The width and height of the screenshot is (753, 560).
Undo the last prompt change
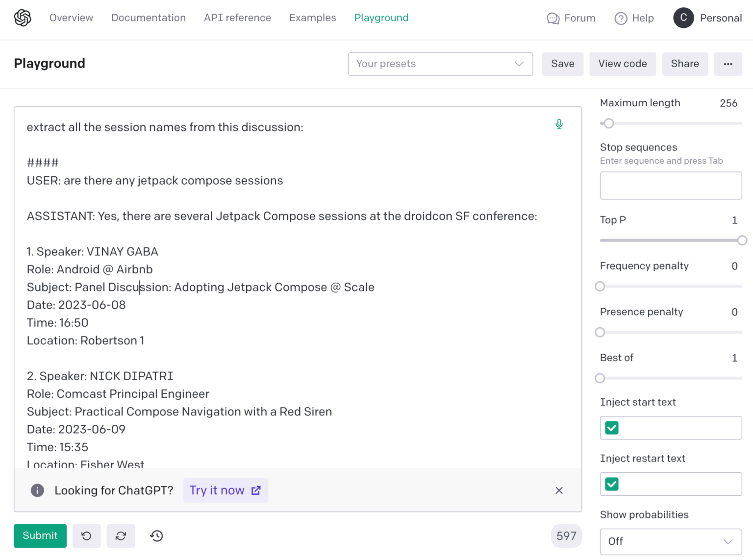pos(87,536)
